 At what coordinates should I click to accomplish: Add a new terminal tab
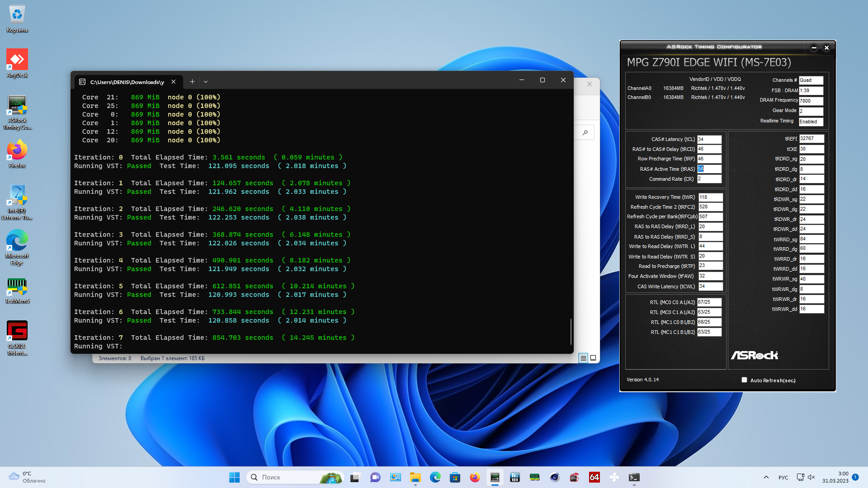192,82
